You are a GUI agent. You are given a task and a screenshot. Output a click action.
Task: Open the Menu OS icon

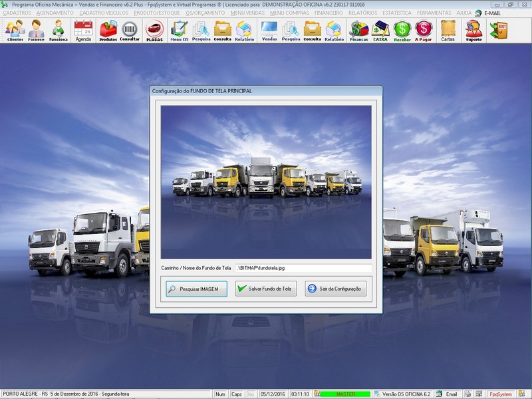tap(179, 30)
